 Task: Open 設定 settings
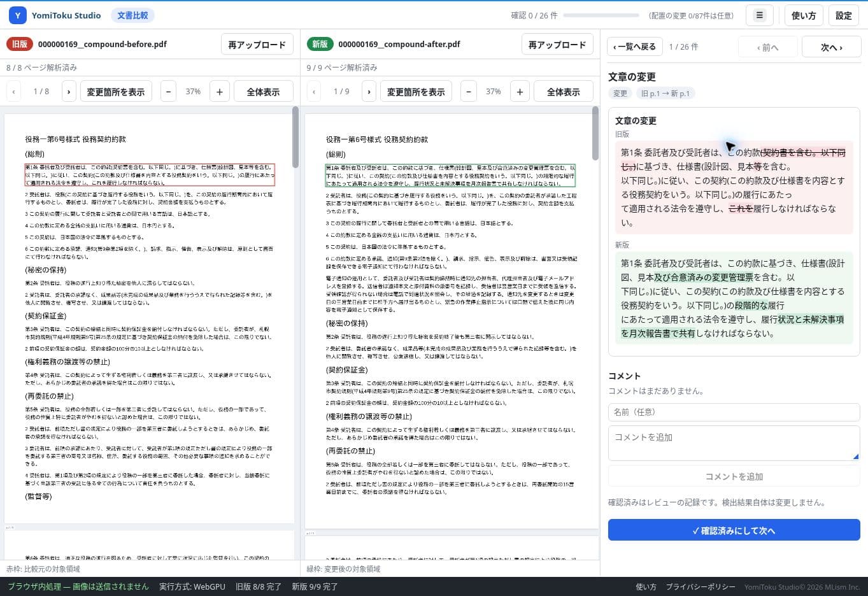[x=844, y=15]
